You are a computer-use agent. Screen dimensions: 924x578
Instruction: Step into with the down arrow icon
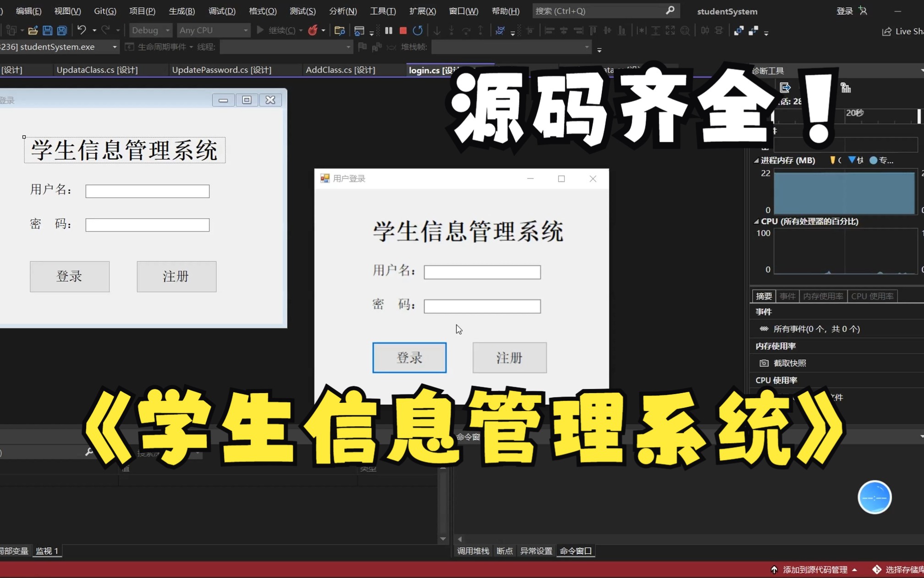coord(437,30)
